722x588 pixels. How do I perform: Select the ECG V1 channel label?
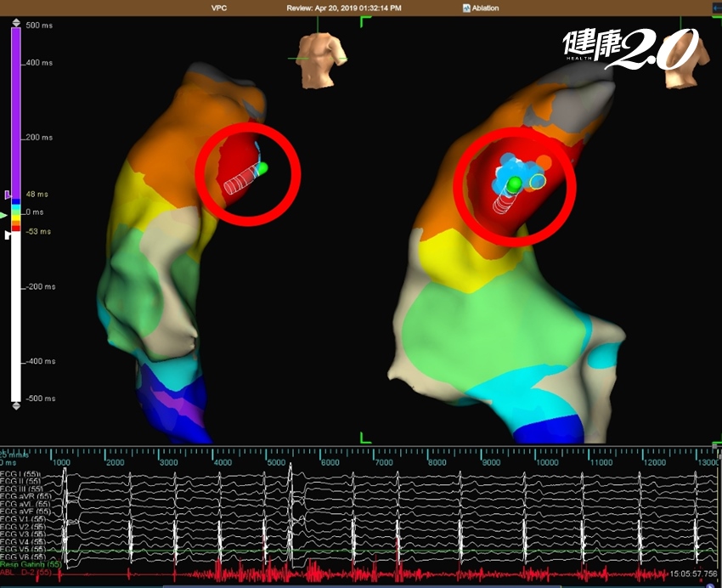click(x=20, y=518)
